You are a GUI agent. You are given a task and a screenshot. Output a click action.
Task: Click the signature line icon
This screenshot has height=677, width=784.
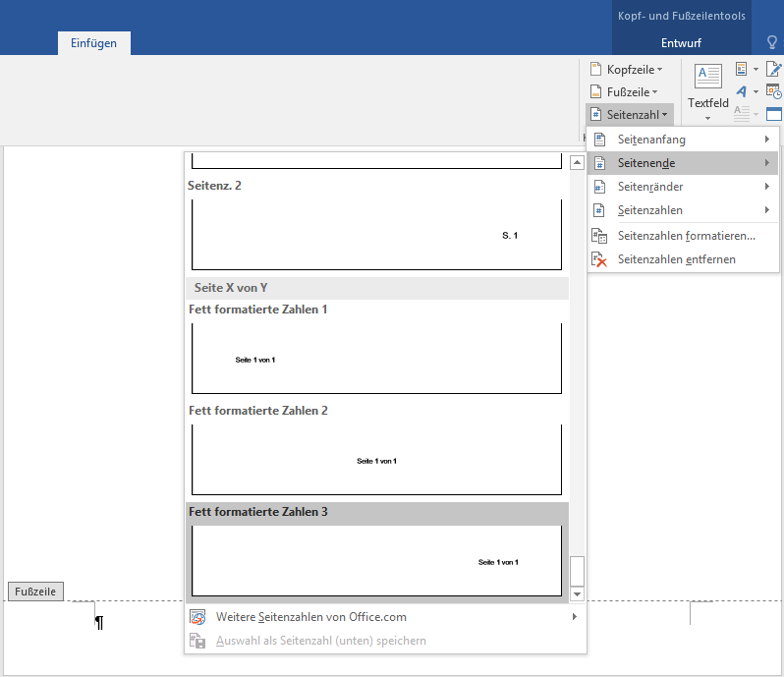(x=774, y=69)
